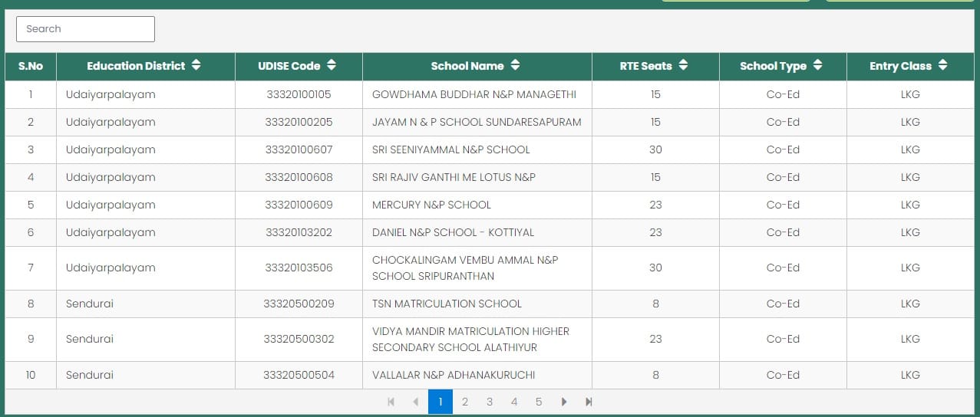The image size is (980, 417).
Task: Sort by UDISE Code column icon
Action: pos(332,66)
